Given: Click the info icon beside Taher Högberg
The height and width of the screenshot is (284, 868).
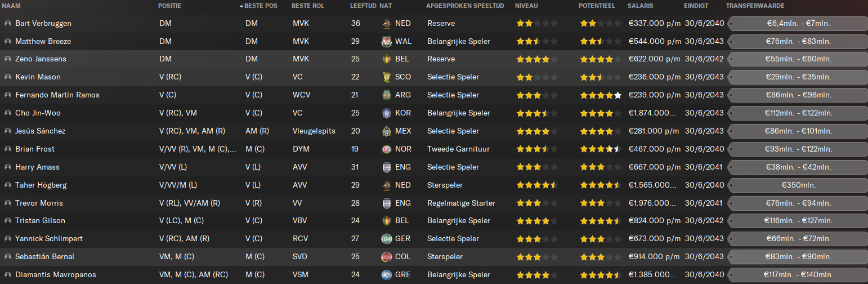Looking at the screenshot, I should pyautogui.click(x=7, y=185).
